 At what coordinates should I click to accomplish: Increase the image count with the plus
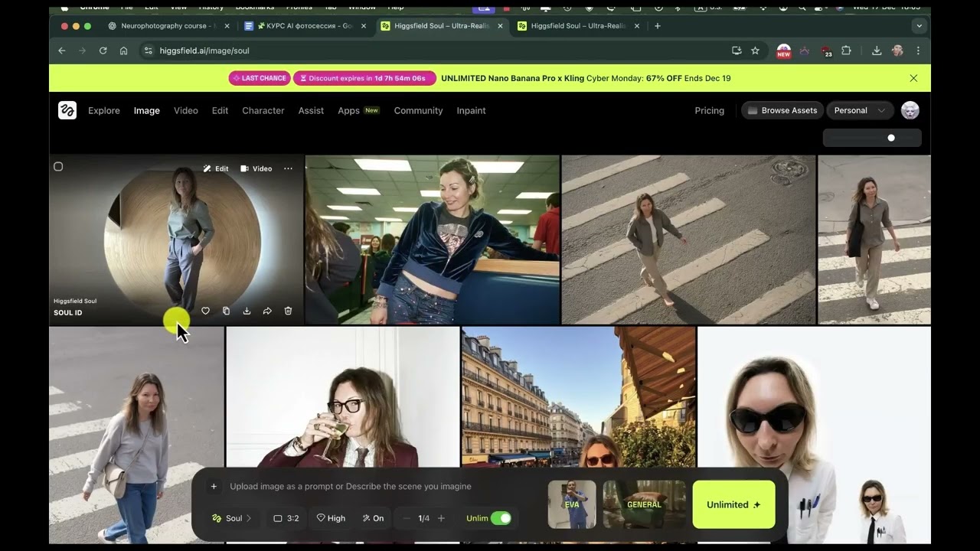tap(441, 518)
